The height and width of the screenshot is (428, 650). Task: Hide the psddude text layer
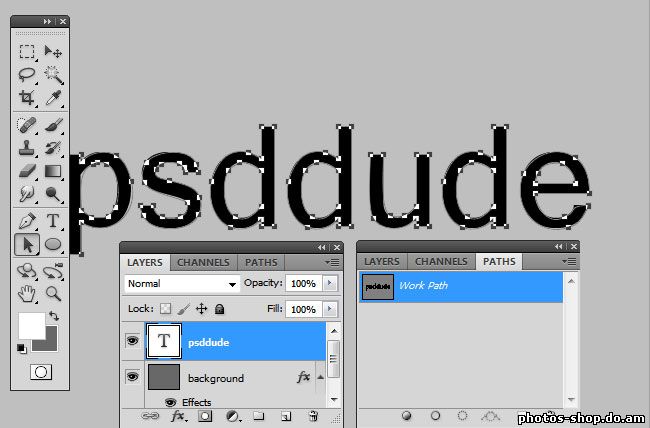[x=133, y=341]
